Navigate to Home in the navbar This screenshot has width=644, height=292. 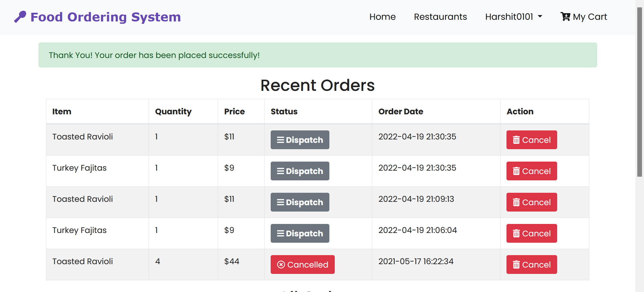[382, 16]
